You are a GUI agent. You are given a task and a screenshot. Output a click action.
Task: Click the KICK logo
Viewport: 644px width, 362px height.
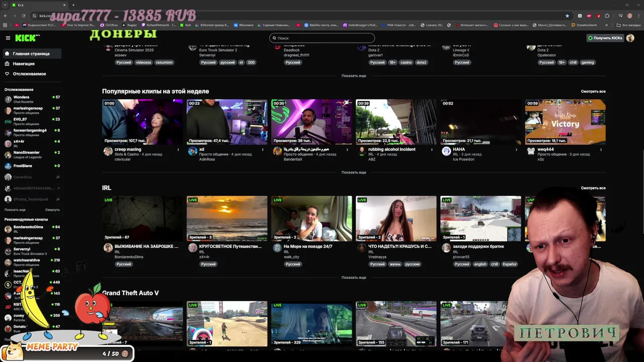pos(25,38)
